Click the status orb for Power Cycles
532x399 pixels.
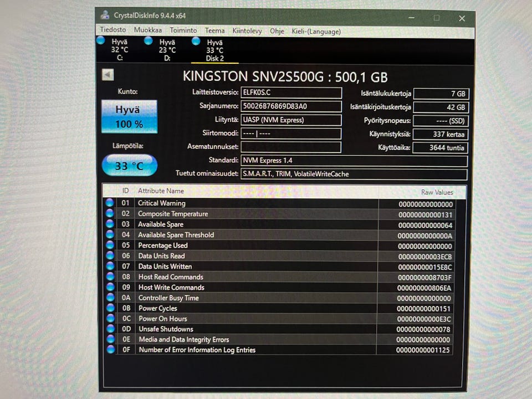pos(111,308)
